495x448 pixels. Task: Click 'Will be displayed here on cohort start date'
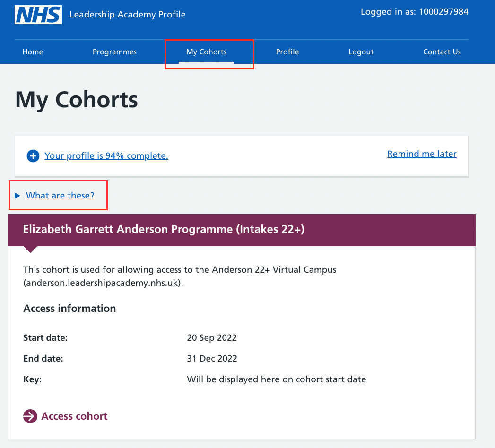277,379
